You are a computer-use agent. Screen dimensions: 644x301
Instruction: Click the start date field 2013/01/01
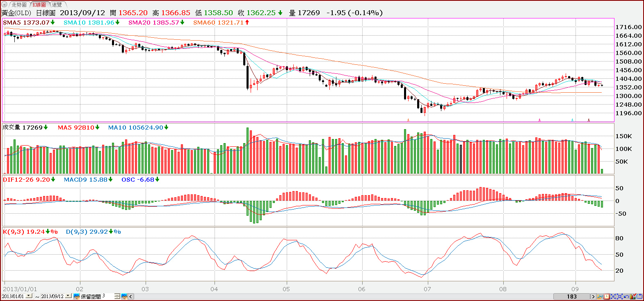[x=13, y=296]
